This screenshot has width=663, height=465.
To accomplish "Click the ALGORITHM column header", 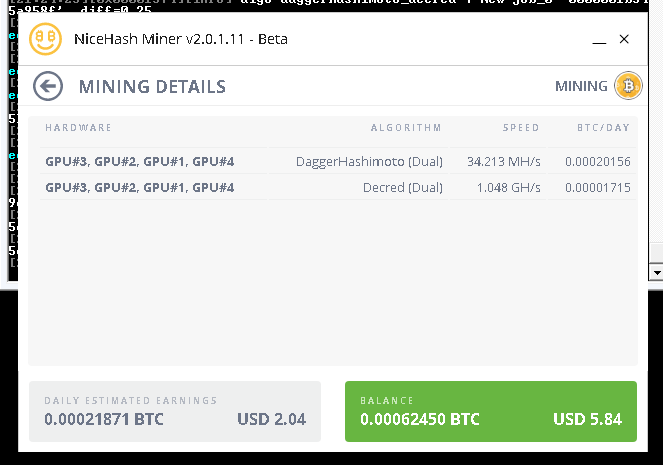I will [406, 128].
